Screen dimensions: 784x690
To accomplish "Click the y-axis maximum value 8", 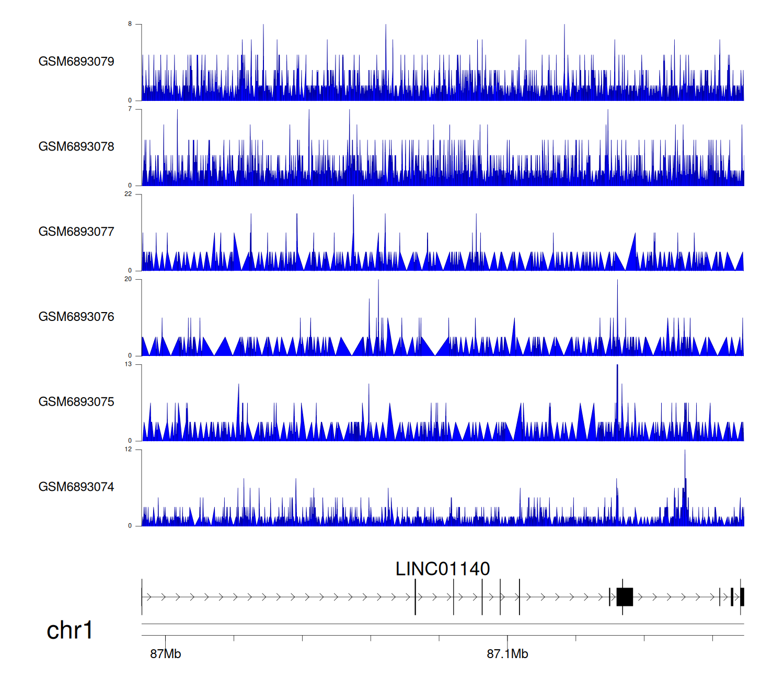I will click(x=130, y=24).
